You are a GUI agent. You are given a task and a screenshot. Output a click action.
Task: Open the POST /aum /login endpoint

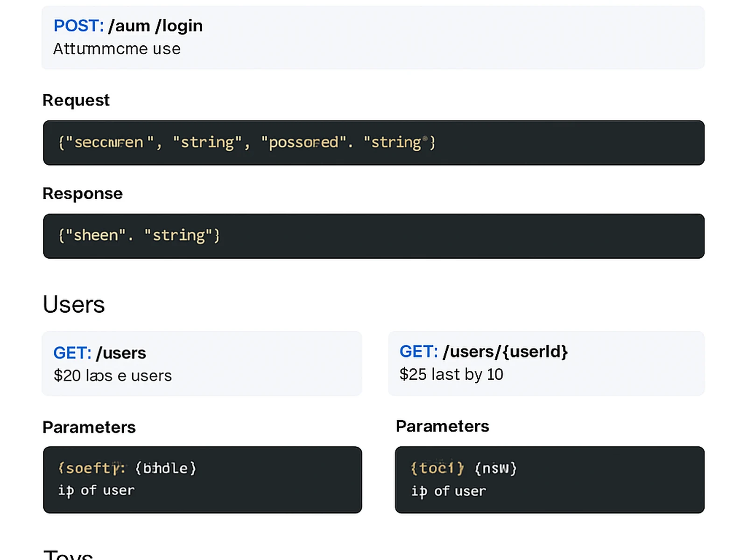pyautogui.click(x=373, y=37)
